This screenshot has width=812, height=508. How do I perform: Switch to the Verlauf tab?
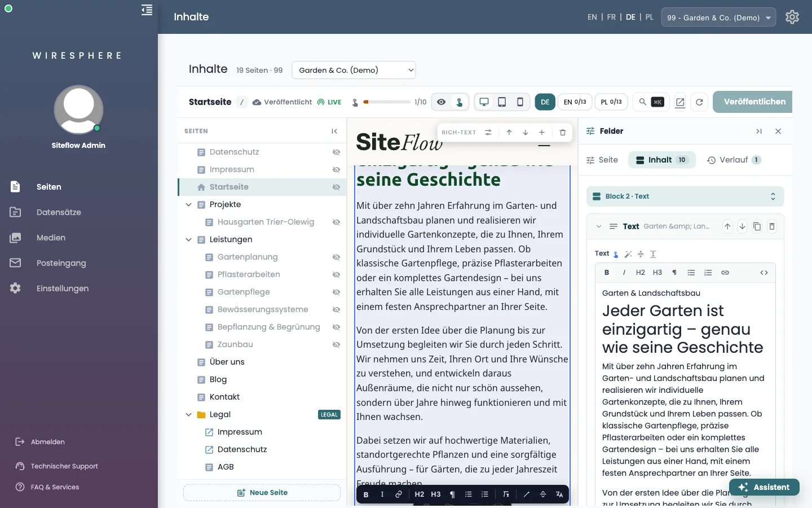tap(734, 160)
